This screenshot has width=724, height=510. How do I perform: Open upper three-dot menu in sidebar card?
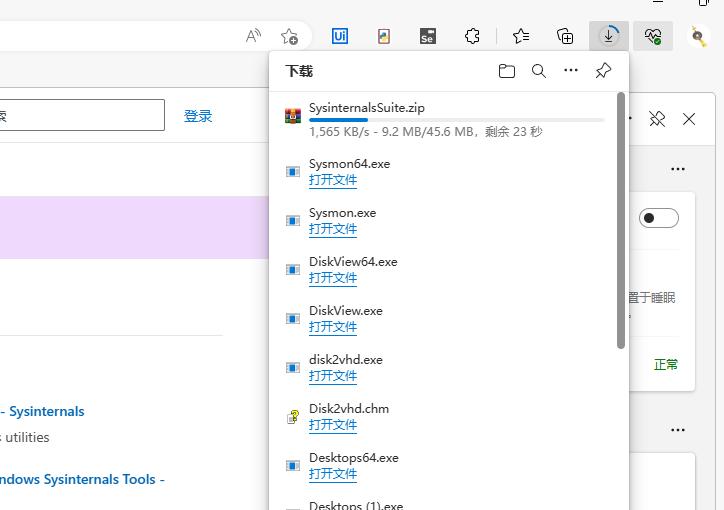(677, 169)
